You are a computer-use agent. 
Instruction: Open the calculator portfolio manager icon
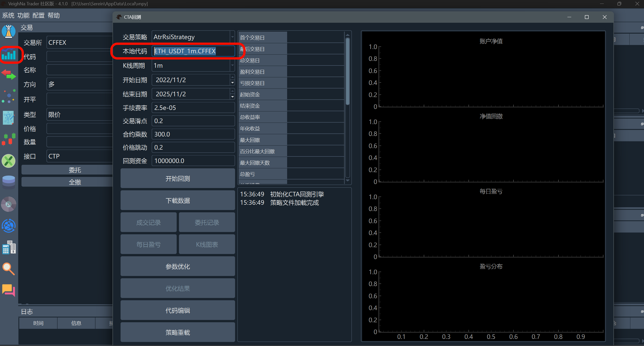pos(9,247)
